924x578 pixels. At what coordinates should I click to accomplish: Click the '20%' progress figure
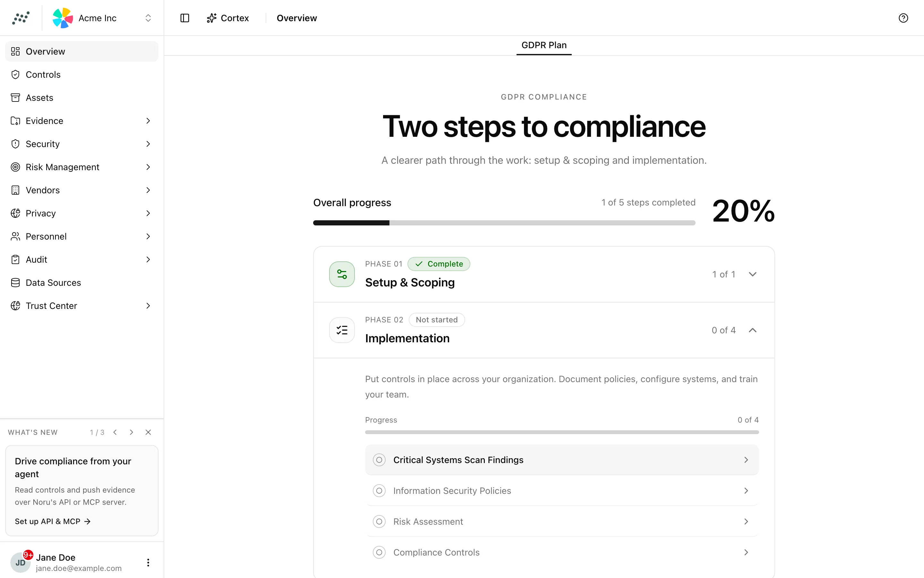coord(743,211)
